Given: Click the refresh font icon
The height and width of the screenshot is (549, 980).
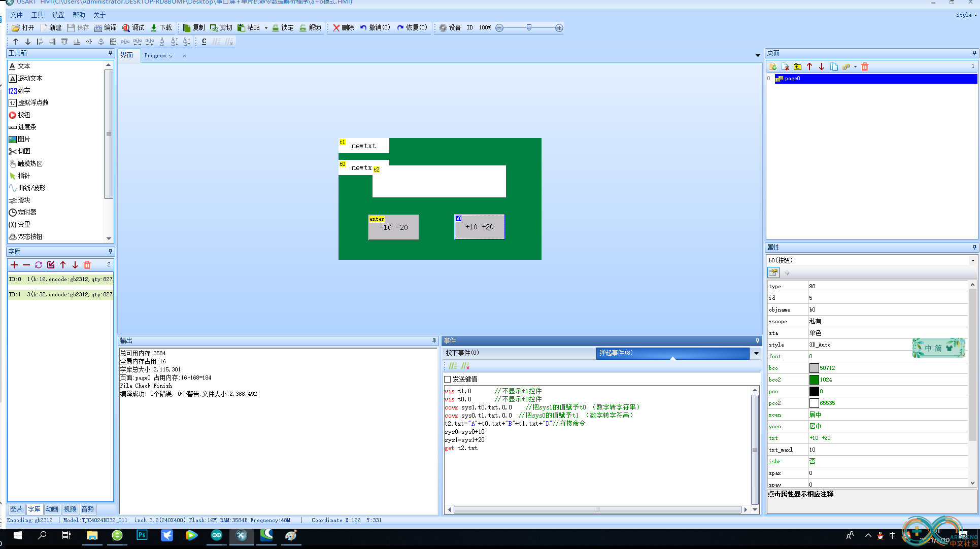Looking at the screenshot, I should tap(39, 265).
